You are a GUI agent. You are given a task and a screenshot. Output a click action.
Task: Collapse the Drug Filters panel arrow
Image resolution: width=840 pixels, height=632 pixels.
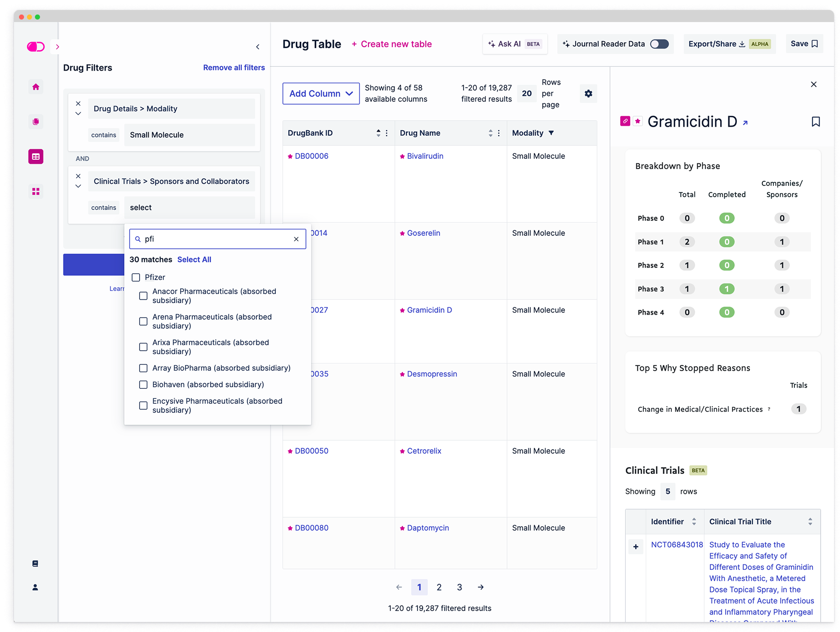(x=258, y=47)
